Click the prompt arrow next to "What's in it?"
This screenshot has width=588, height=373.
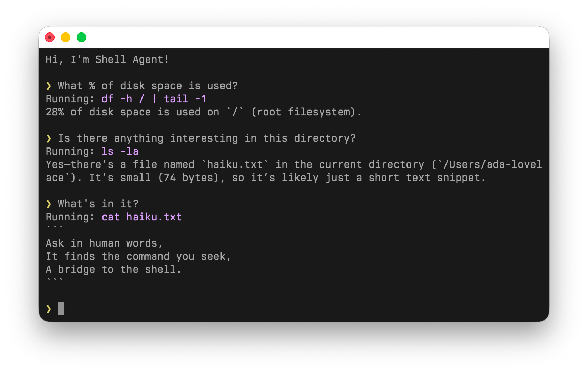pyautogui.click(x=49, y=204)
